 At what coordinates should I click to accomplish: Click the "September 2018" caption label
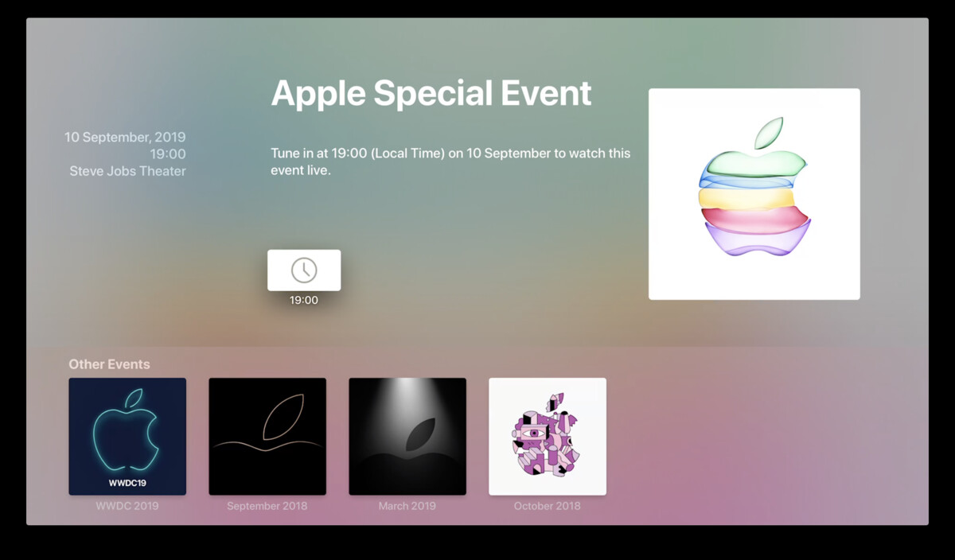point(267,506)
